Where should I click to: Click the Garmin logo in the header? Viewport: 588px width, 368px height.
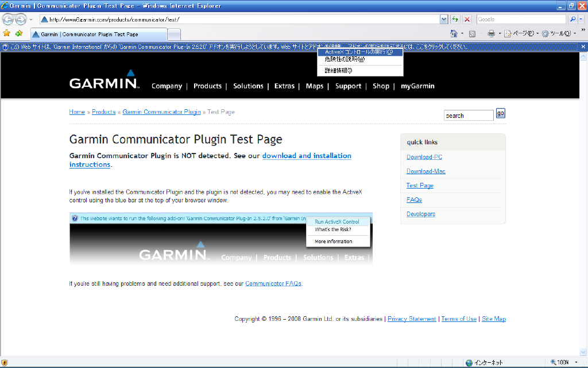coord(105,79)
